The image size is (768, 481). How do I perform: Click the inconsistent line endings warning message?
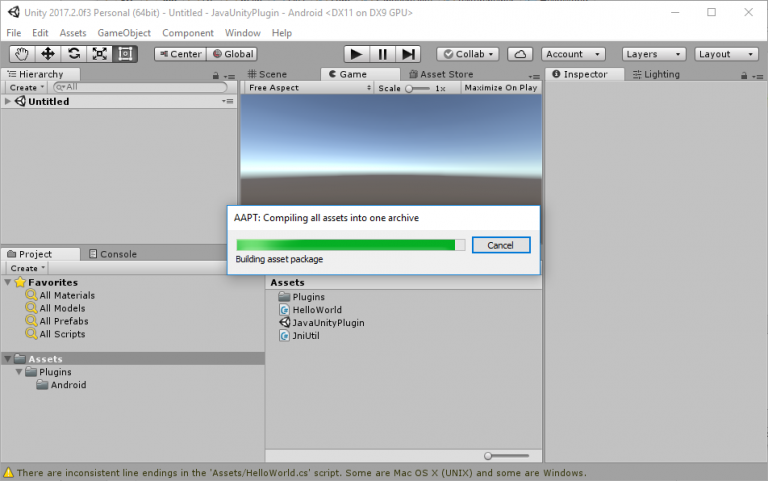(301, 473)
